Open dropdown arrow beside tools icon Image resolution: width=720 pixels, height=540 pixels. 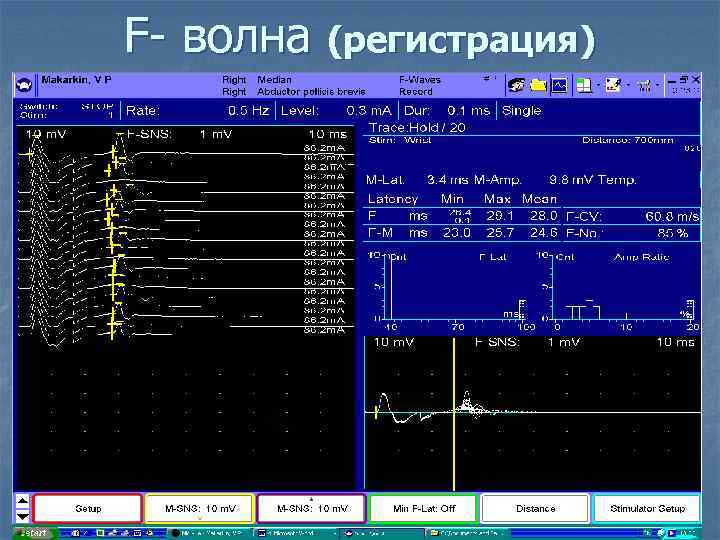[x=658, y=85]
